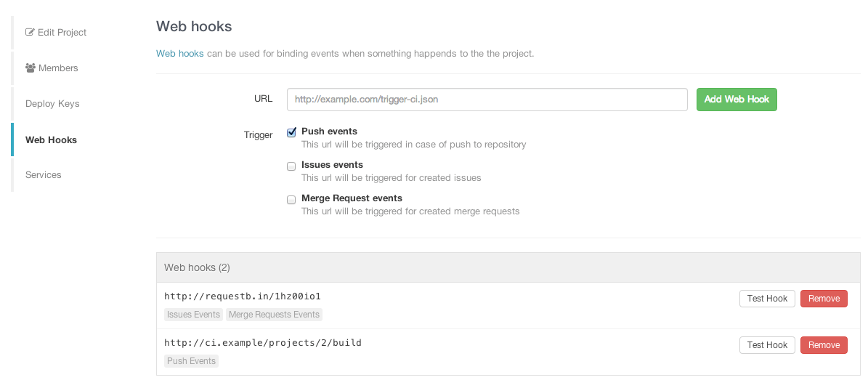Remove the requestb.in webhook

click(x=824, y=299)
